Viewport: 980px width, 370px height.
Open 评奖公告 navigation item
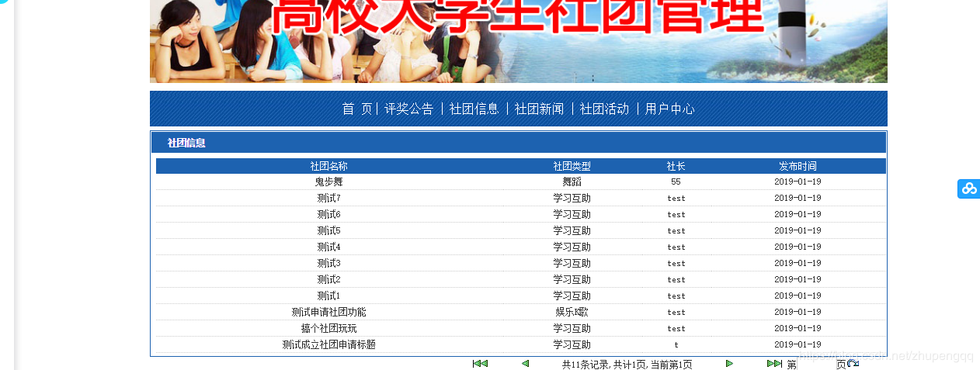(409, 109)
